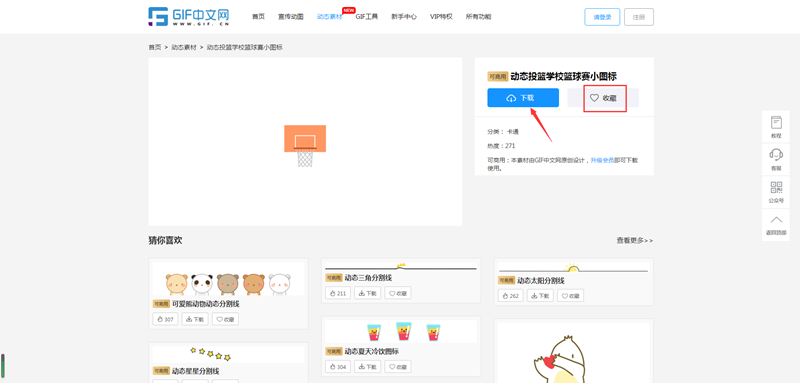The width and height of the screenshot is (800, 383).
Task: Click the 猜你喜欢 section heading
Action: point(165,240)
